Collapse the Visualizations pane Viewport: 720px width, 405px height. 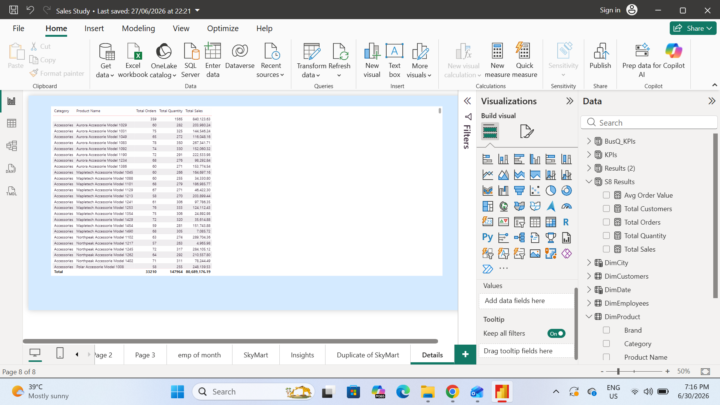click(570, 101)
